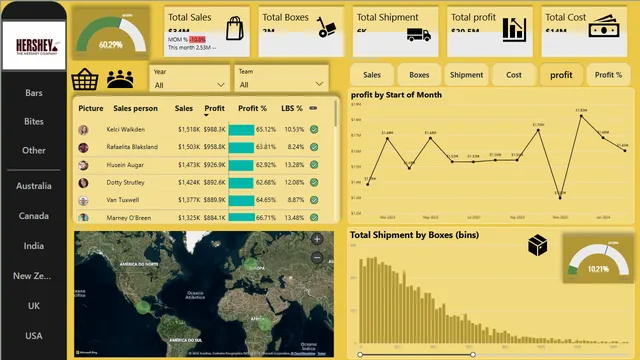The image size is (640, 360).
Task: Click the 10.21% gauge visual
Action: (598, 259)
